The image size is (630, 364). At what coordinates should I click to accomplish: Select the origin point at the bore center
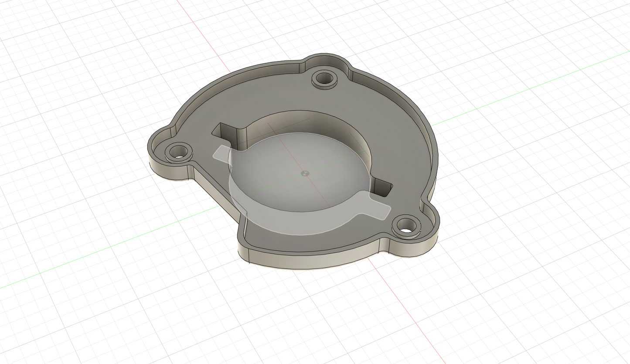(304, 173)
